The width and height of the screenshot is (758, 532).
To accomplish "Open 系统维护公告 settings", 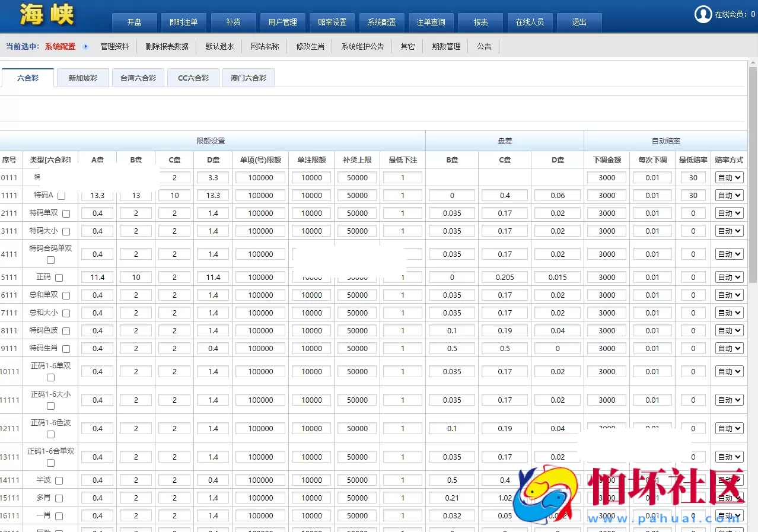I will [362, 46].
